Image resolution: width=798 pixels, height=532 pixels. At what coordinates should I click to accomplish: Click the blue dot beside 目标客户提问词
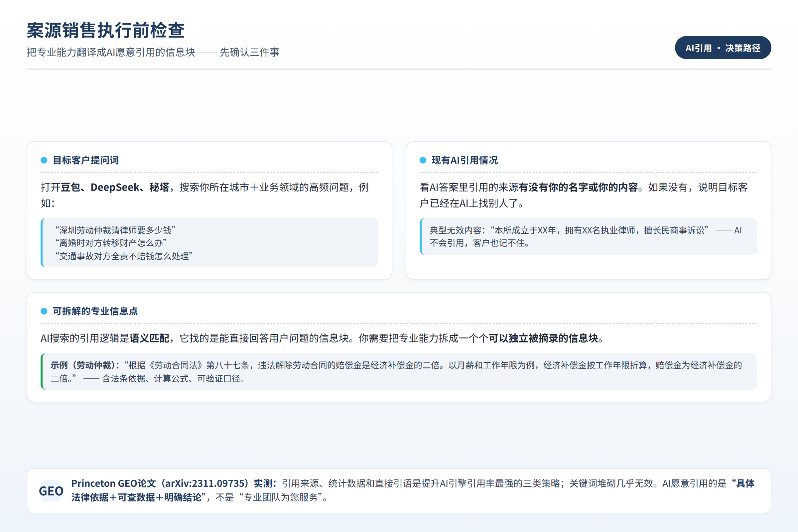point(44,160)
